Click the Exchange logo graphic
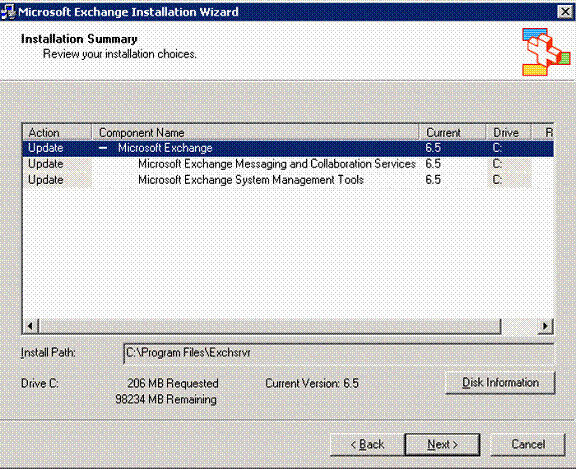 point(546,52)
